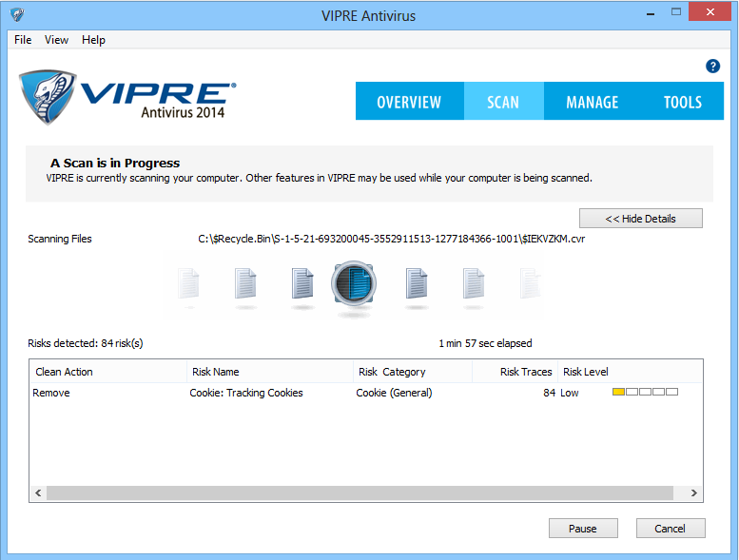Viewport: 739px width, 560px height.
Task: Click the Risk Category column header
Action: [413, 372]
